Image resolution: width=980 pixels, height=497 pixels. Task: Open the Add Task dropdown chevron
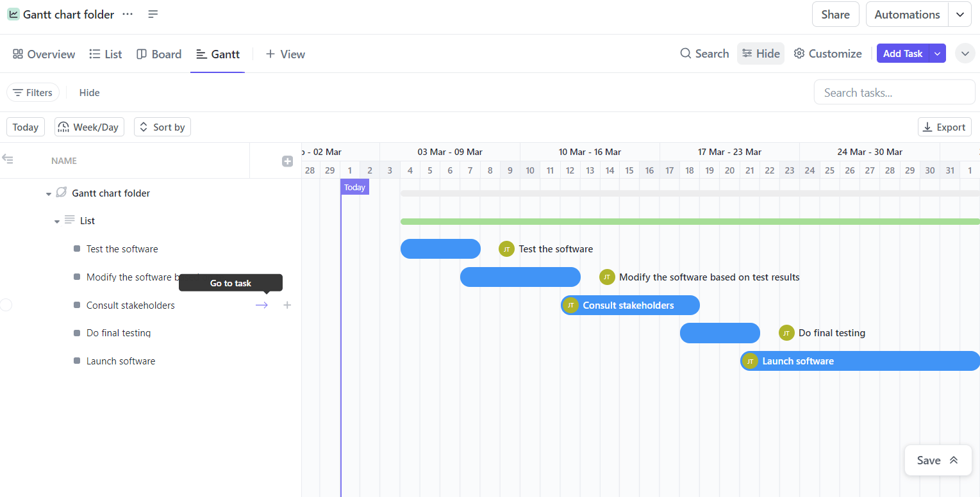(937, 53)
